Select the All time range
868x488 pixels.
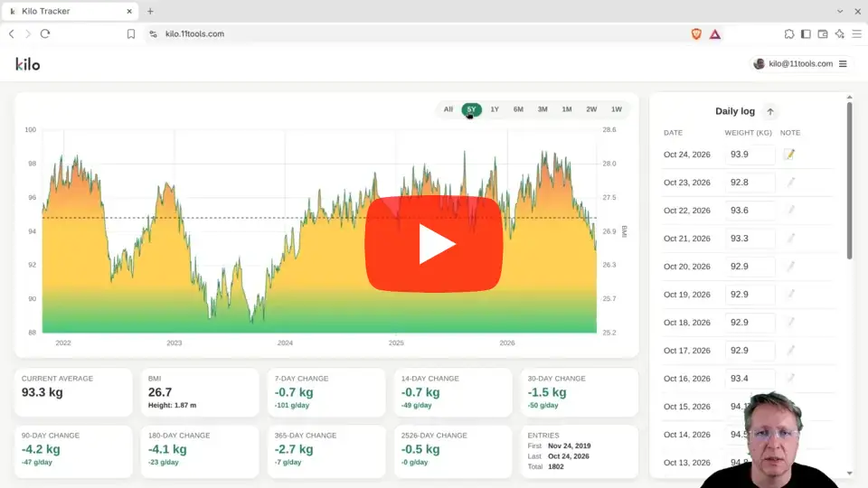(x=448, y=109)
